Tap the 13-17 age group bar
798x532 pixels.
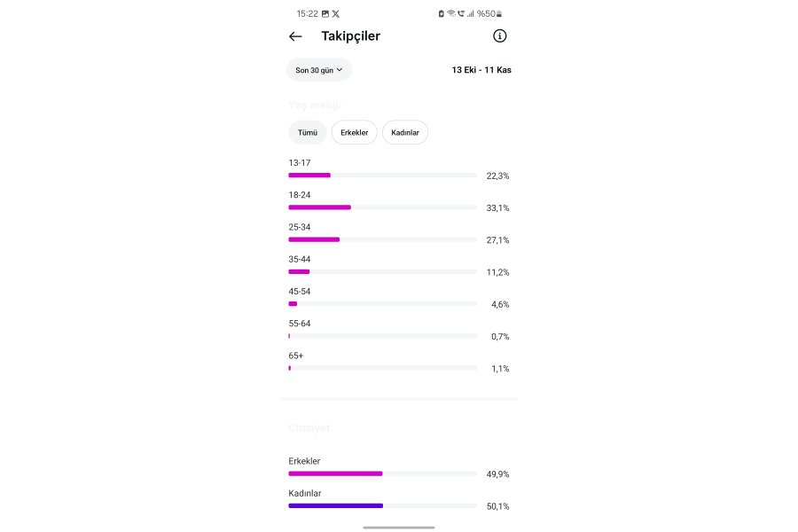click(x=382, y=176)
